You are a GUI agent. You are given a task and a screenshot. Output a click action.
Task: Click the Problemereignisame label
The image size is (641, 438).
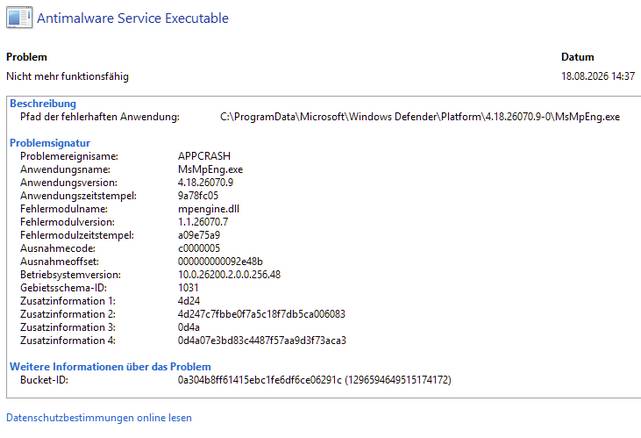(69, 156)
